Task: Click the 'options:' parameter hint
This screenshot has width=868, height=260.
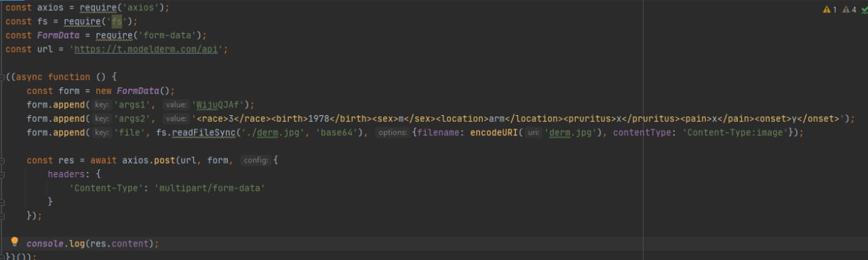Action: (393, 133)
